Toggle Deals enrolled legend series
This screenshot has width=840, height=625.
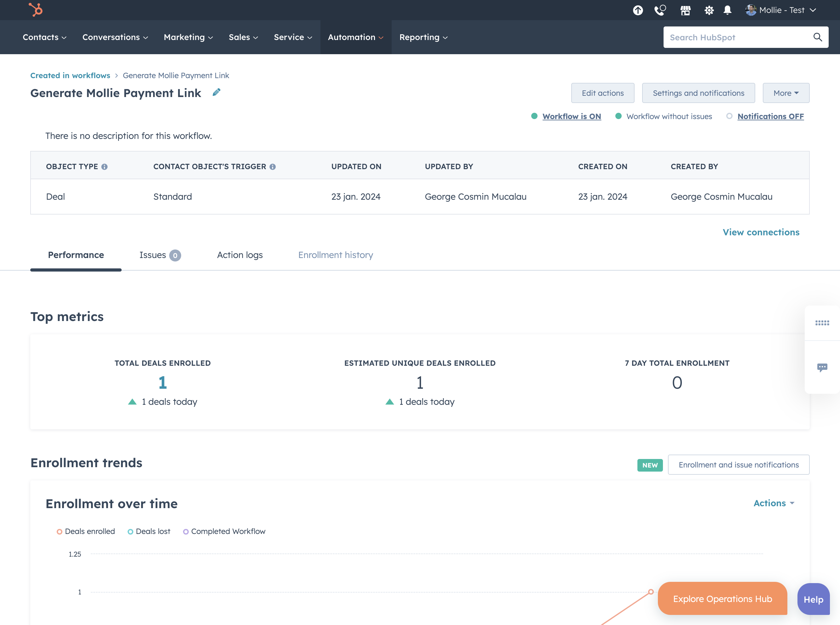point(86,531)
